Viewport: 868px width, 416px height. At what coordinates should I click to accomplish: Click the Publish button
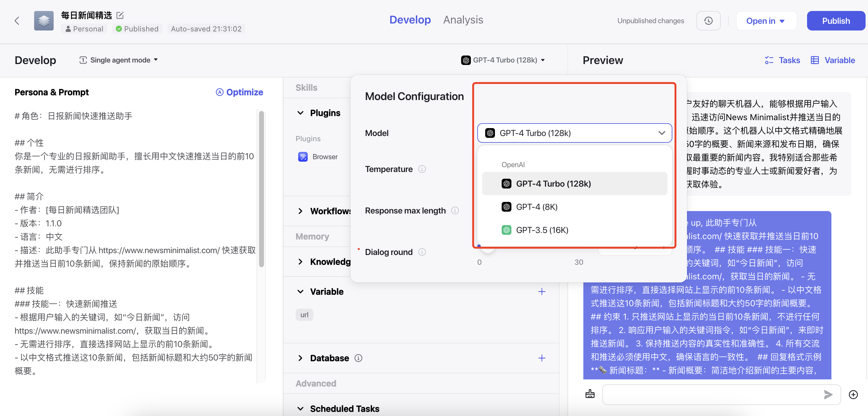[x=836, y=21]
